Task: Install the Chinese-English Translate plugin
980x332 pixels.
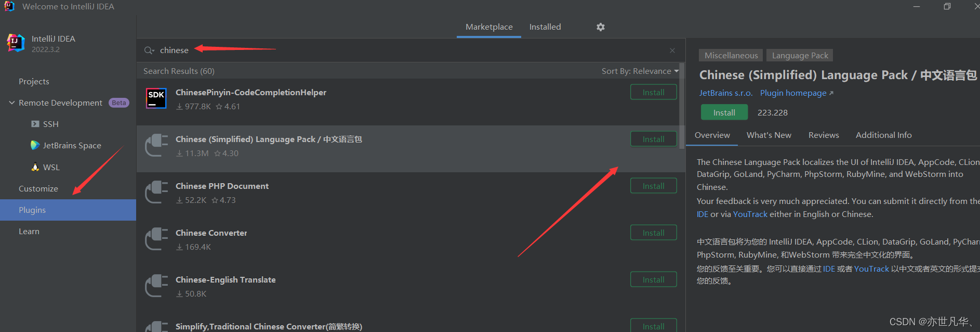Action: [x=654, y=279]
